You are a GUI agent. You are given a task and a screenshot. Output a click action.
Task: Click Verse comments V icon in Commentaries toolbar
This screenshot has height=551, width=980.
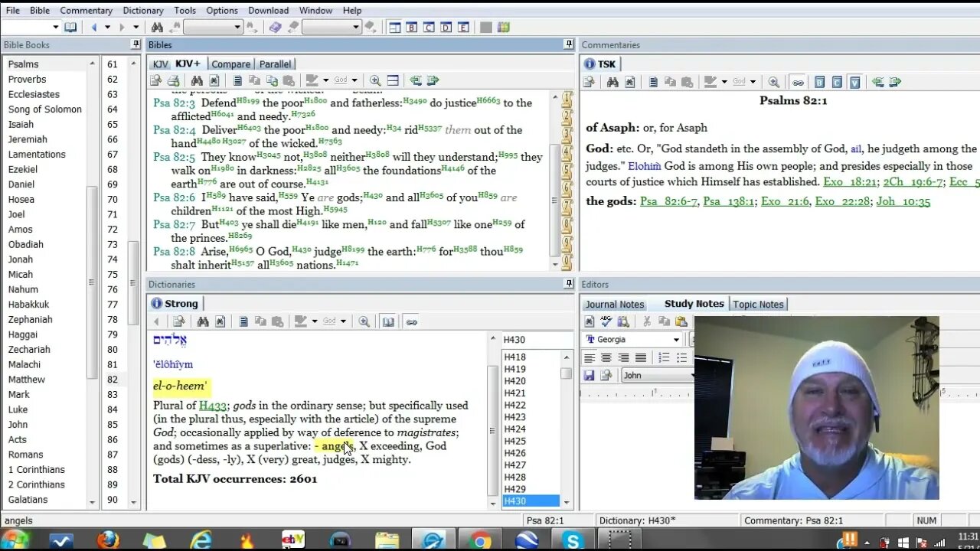pyautogui.click(x=854, y=82)
